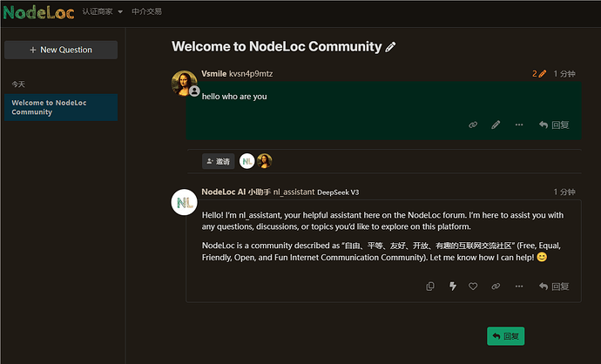The width and height of the screenshot is (601, 364).
Task: Show more actions on Vsmile's post
Action: coord(519,125)
